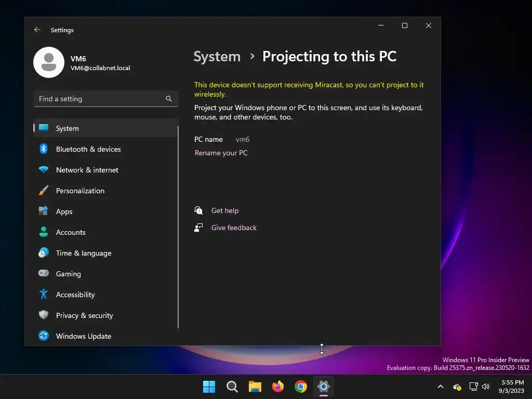Open Time & language settings
The width and height of the screenshot is (532, 399).
105,253
